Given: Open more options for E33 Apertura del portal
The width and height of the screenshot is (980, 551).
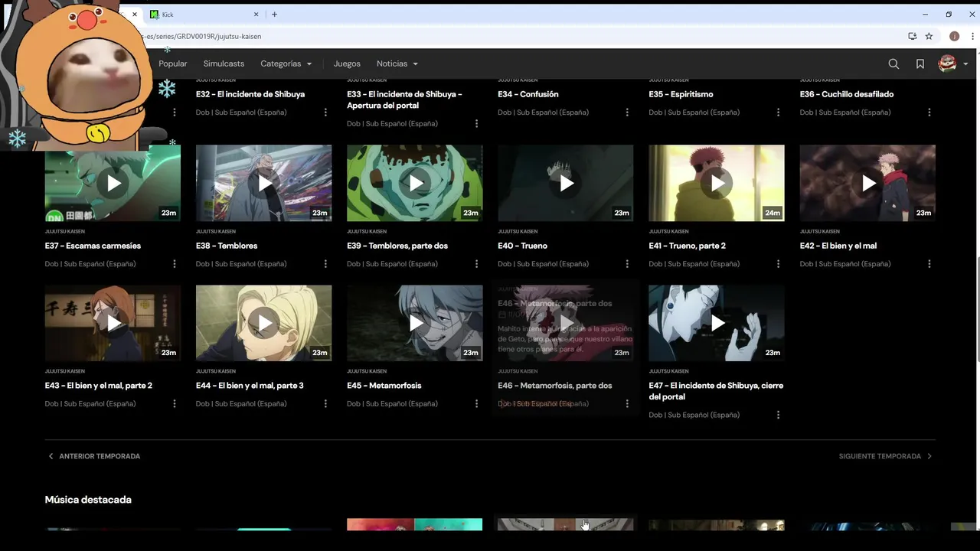Looking at the screenshot, I should (x=476, y=123).
